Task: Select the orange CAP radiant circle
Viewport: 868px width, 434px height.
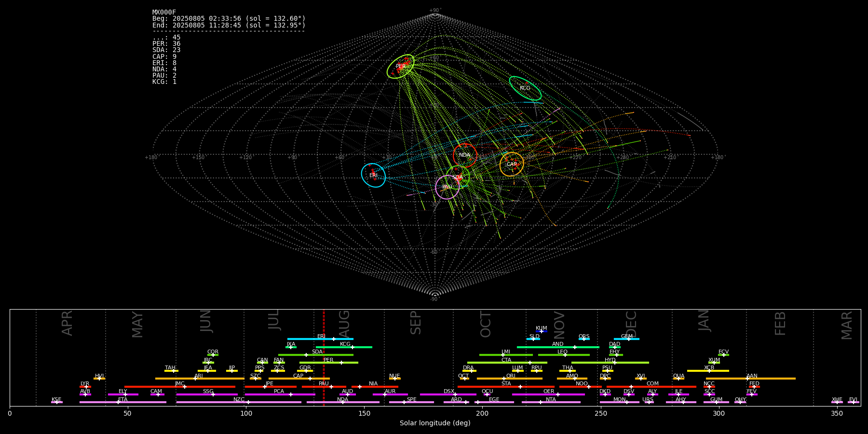Action: coord(512,164)
